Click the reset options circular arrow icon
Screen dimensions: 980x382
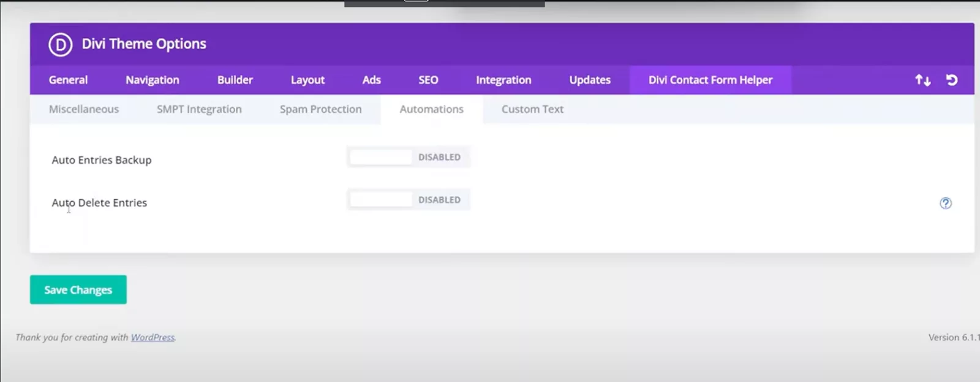pos(952,80)
